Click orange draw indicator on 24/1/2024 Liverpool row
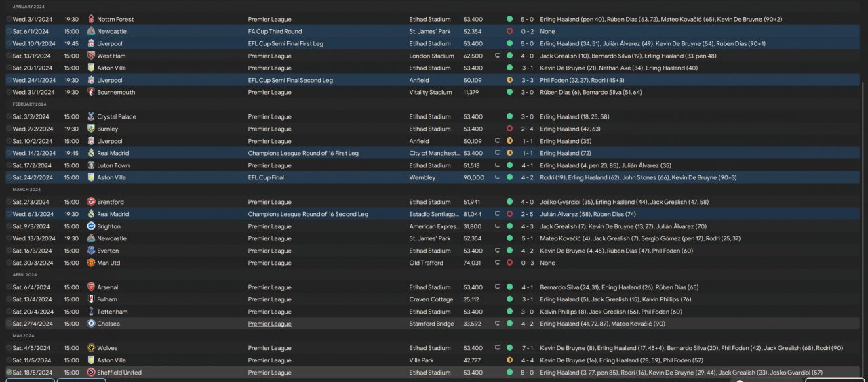The height and width of the screenshot is (382, 868). [x=509, y=80]
